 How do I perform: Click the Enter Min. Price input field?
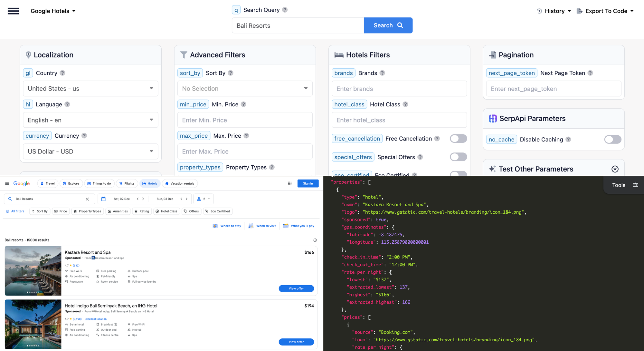click(245, 120)
